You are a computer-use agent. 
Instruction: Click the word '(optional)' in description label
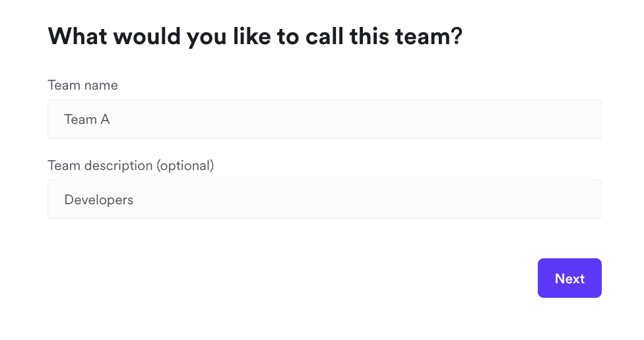185,165
